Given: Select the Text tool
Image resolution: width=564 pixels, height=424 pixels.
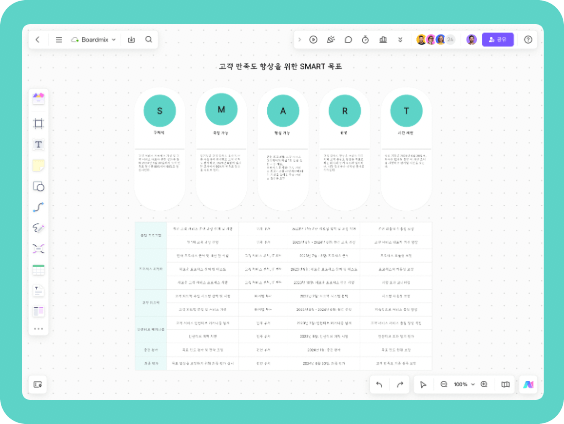Looking at the screenshot, I should click(x=38, y=144).
